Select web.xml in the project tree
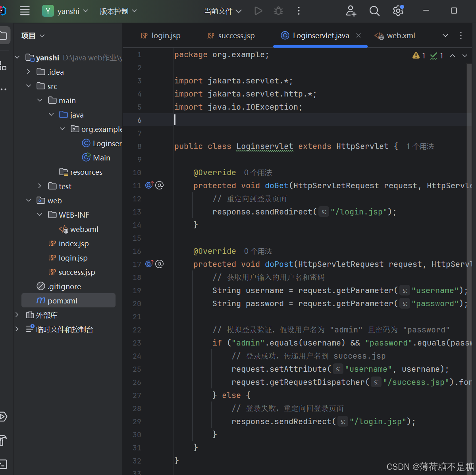This screenshot has height=475, width=476. (x=79, y=229)
